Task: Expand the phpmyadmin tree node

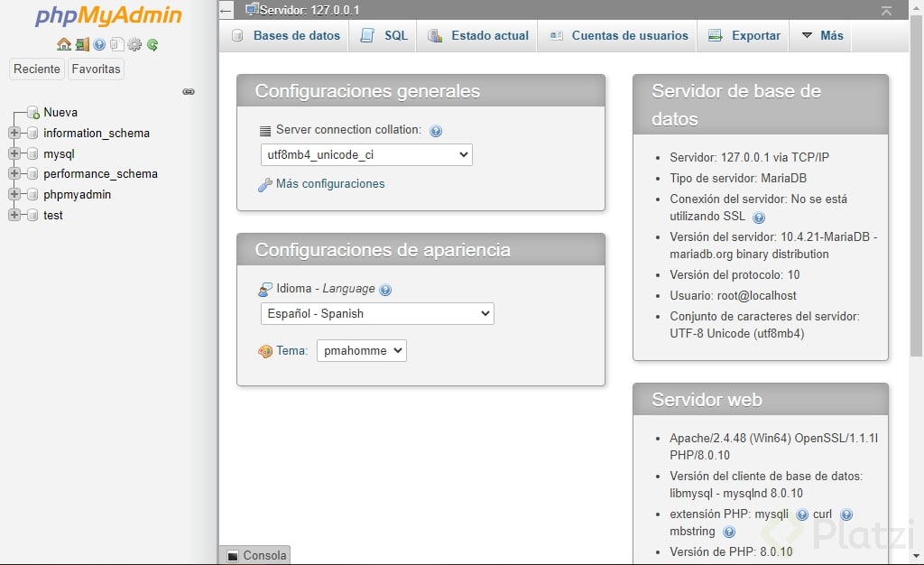Action: coord(14,194)
